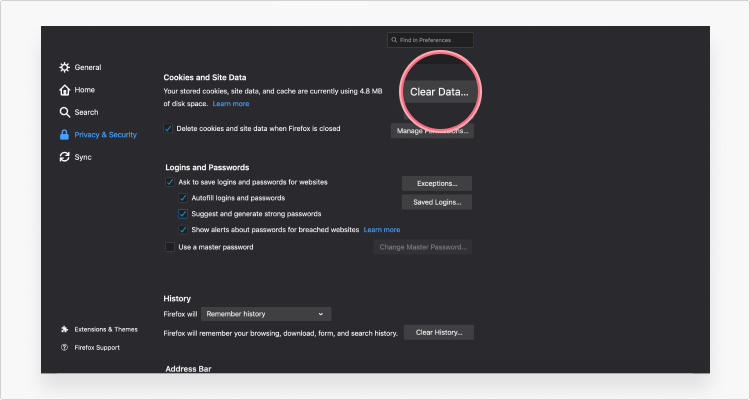Open Firefox Support link
Screen dimensions: 750x400
[97, 347]
